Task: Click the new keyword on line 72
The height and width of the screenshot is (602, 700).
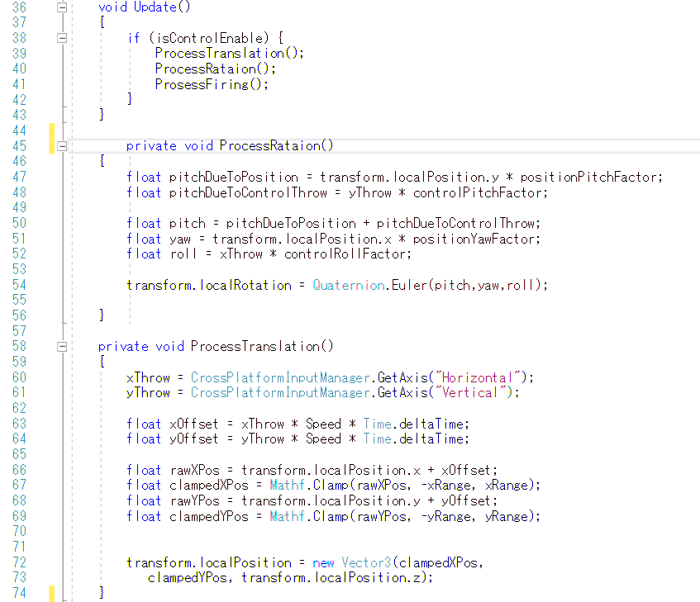Action: (323, 563)
